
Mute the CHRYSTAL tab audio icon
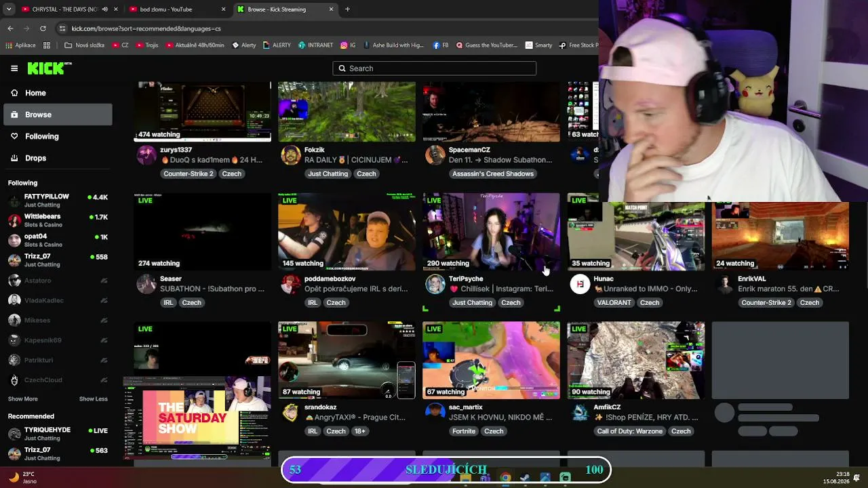coord(104,9)
